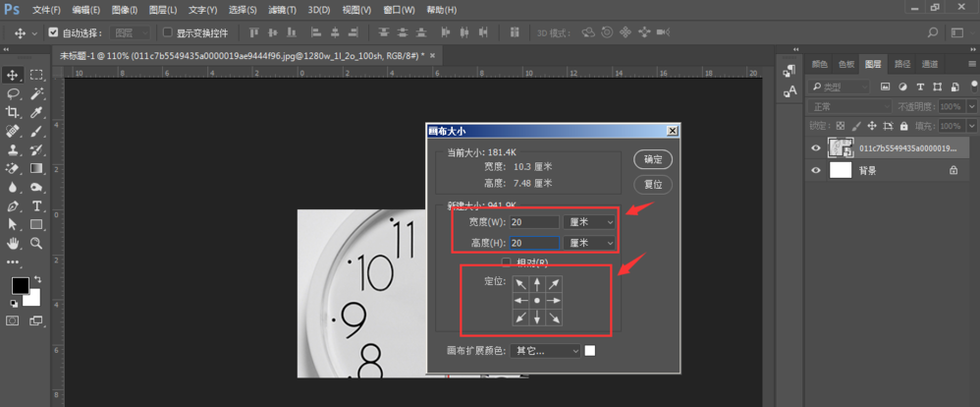Open blend mode 正常 dropdown
The width and height of the screenshot is (980, 407).
coord(849,107)
